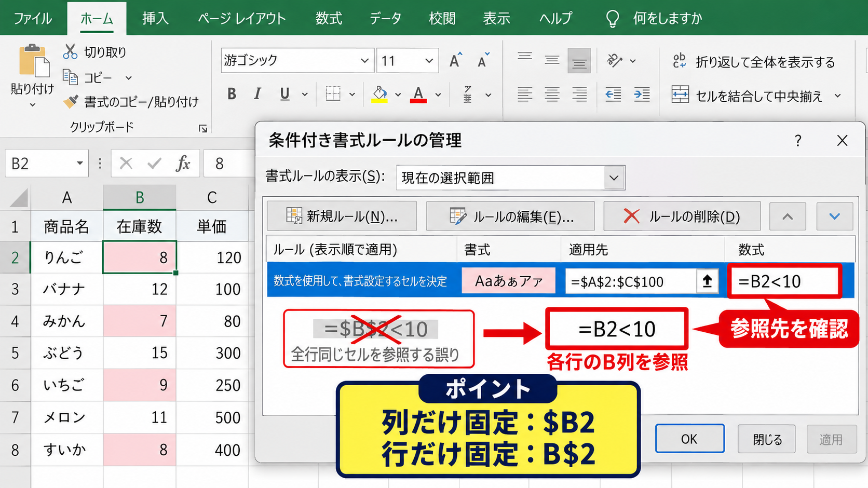868x488 pixels.
Task: Increase indent in cell
Action: [642, 94]
